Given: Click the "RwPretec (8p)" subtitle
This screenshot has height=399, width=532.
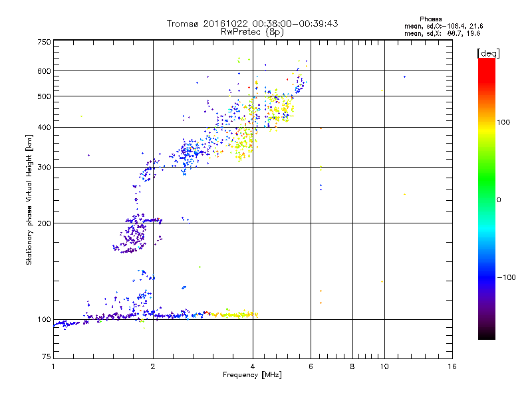Looking at the screenshot, I should pyautogui.click(x=252, y=32).
